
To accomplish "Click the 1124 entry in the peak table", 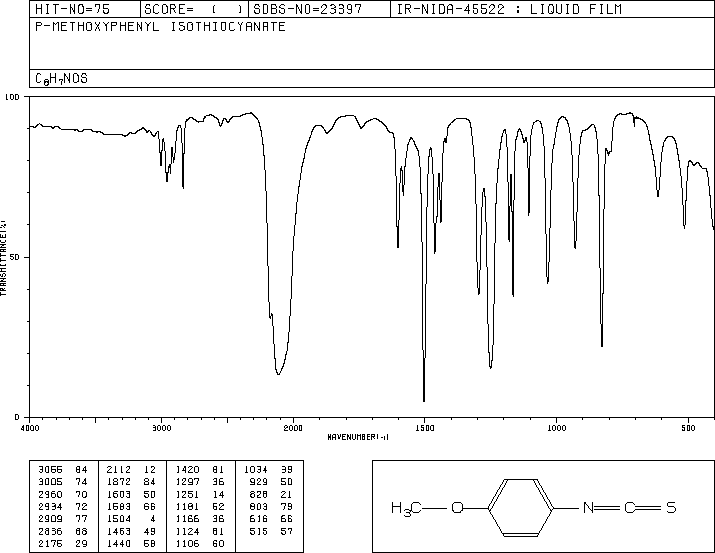I will [x=187, y=532].
